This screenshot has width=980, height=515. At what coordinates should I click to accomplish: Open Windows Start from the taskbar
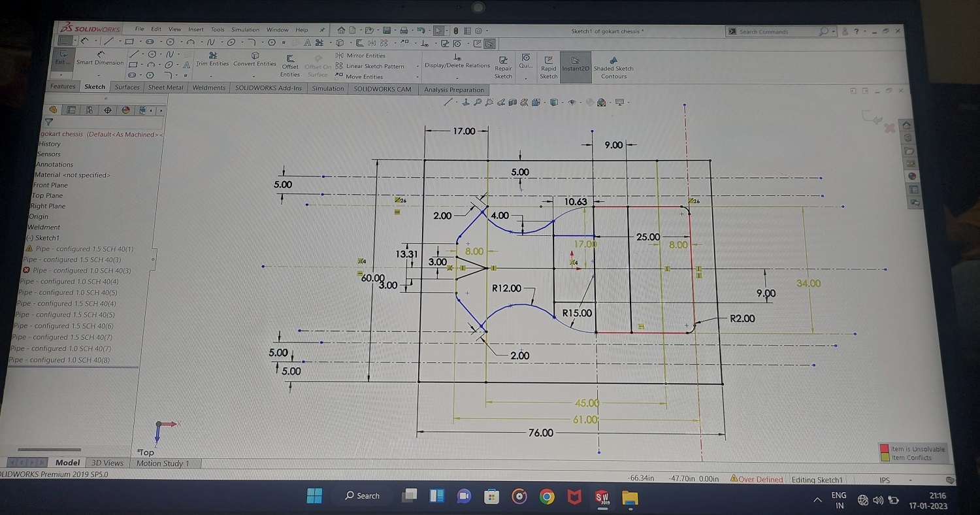tap(314, 496)
